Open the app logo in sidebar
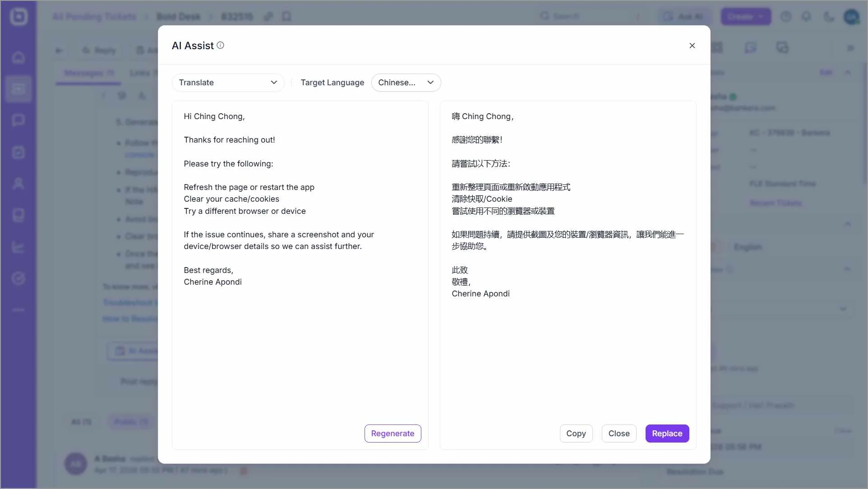868x489 pixels. tap(18, 17)
